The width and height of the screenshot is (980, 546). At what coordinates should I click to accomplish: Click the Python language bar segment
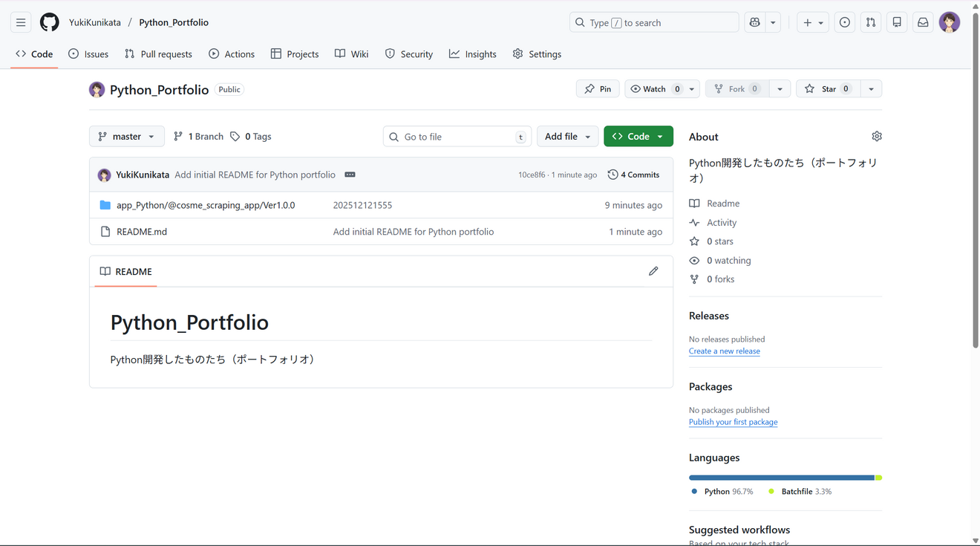tap(782, 478)
